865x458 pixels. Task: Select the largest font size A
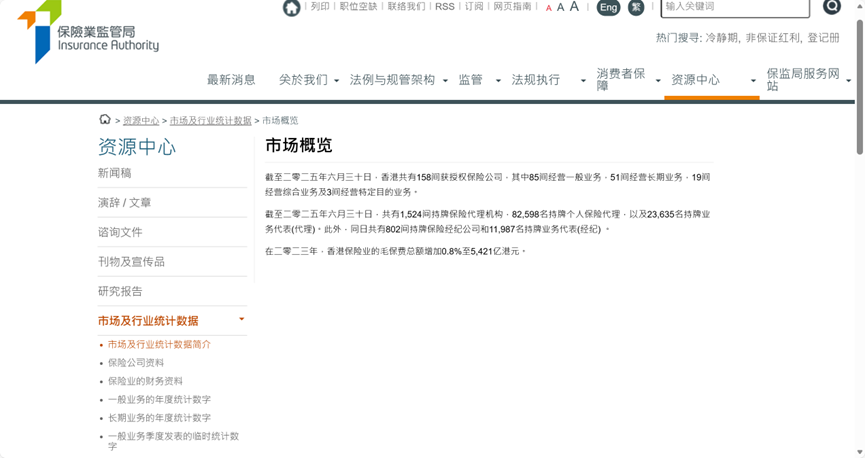[x=574, y=7]
